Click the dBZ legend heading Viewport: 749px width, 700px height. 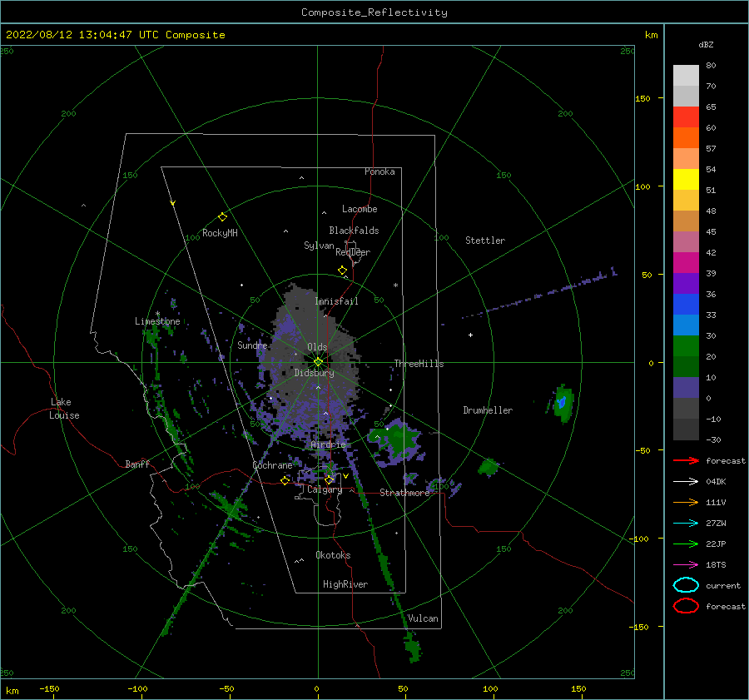(706, 44)
